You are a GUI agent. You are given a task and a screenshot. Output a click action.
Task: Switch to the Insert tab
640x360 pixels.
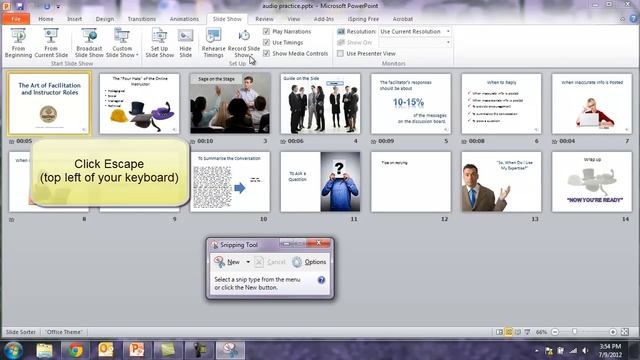pos(74,19)
